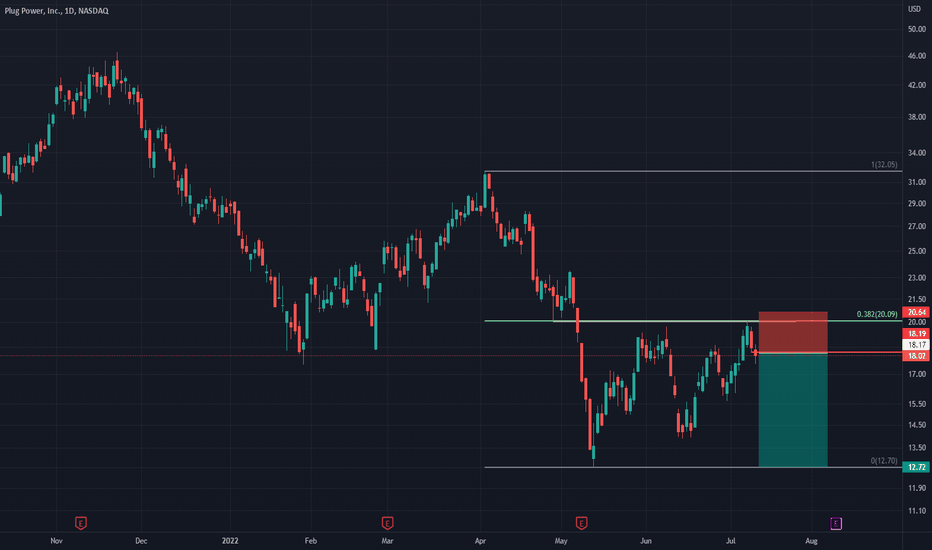Click the Dec label on time axis

coord(141,540)
